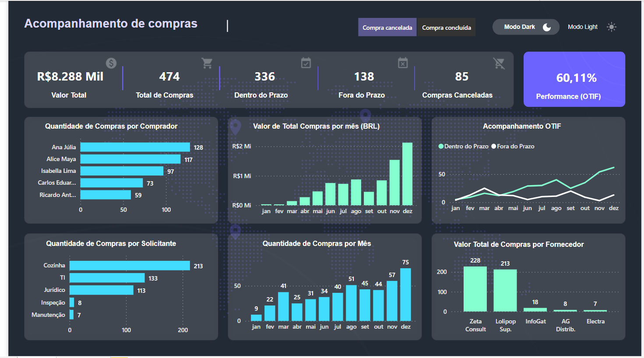Click the 'Valor de Total Compras por mês (BRL)' title
This screenshot has height=358, width=644.
click(317, 126)
